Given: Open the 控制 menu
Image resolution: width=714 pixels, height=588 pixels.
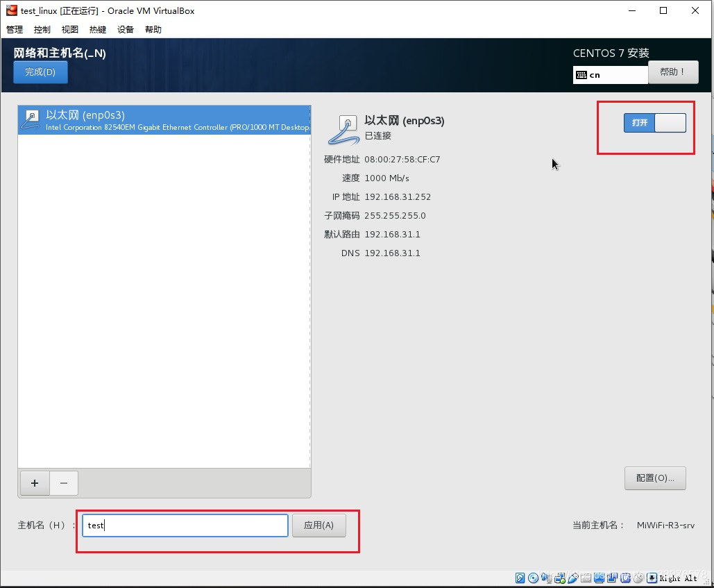Looking at the screenshot, I should click(42, 30).
